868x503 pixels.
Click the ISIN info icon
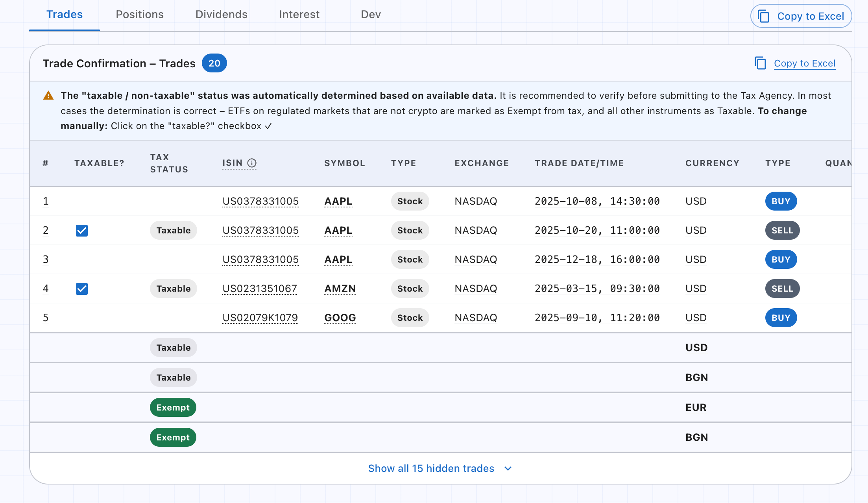[252, 163]
